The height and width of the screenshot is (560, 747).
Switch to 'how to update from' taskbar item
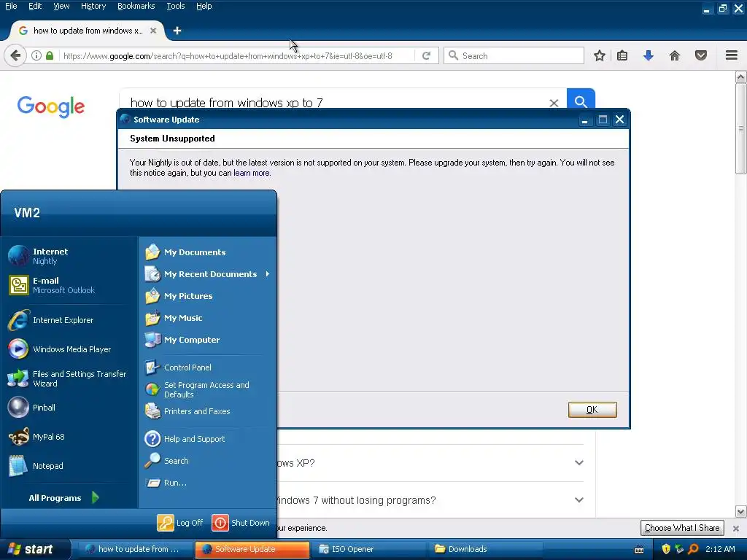click(x=135, y=549)
